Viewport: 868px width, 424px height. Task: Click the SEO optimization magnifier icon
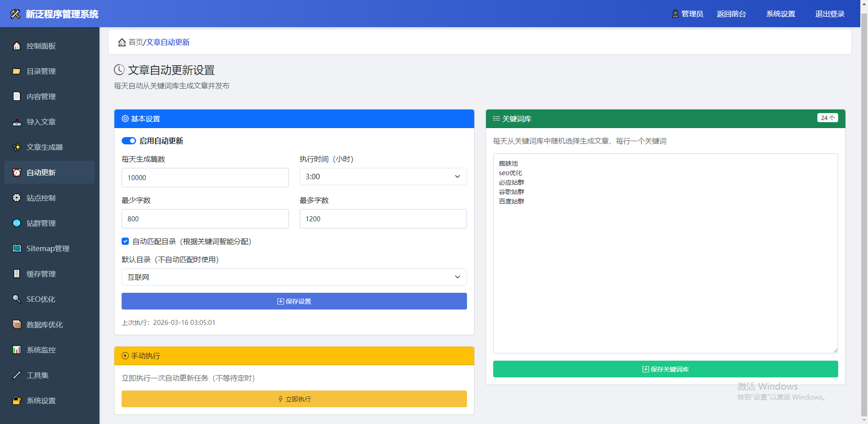click(17, 299)
